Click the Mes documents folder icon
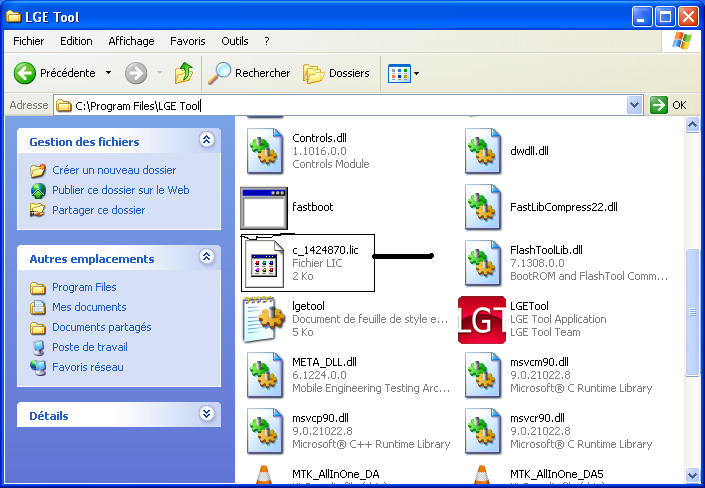The image size is (705, 488). click(x=38, y=307)
